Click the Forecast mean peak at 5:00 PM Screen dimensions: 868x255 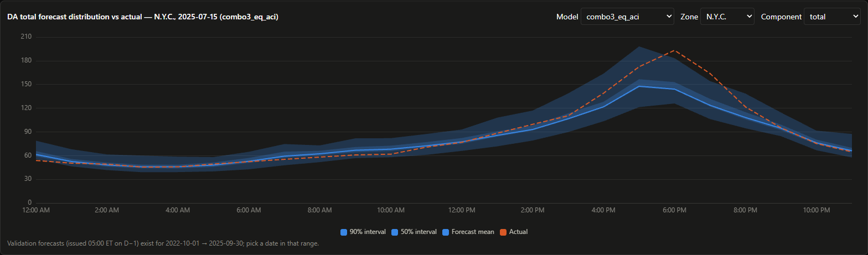(639, 86)
